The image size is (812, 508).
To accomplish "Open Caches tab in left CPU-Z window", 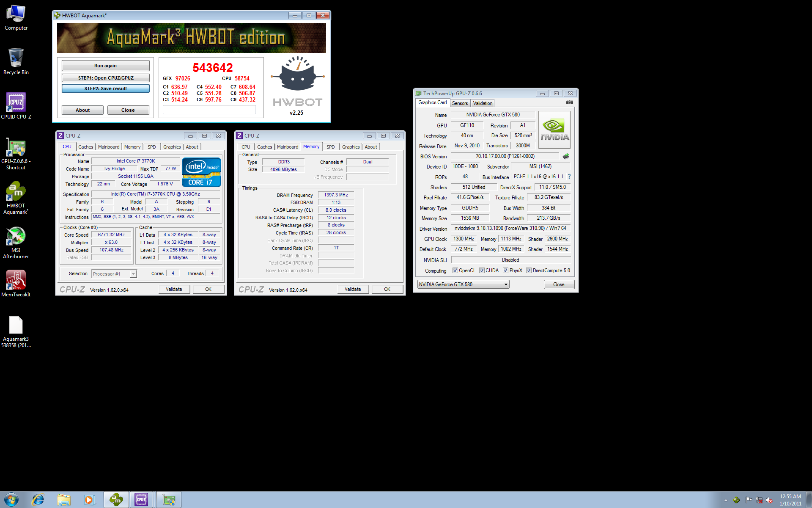I will [86, 147].
